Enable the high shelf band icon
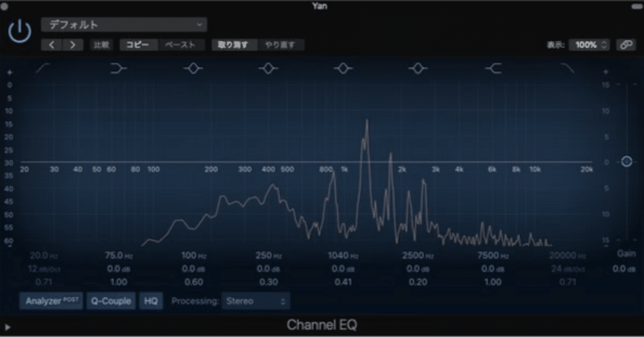 pos(494,68)
